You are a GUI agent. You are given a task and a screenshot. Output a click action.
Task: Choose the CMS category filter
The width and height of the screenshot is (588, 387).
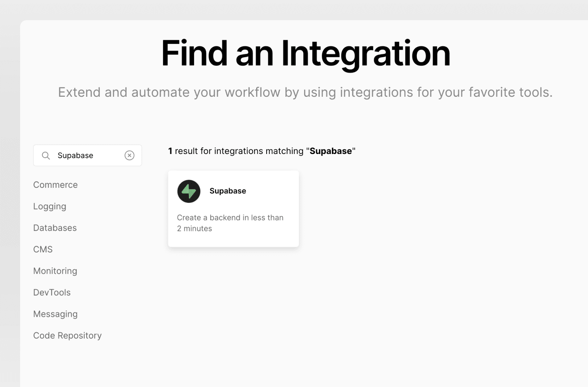coord(43,250)
